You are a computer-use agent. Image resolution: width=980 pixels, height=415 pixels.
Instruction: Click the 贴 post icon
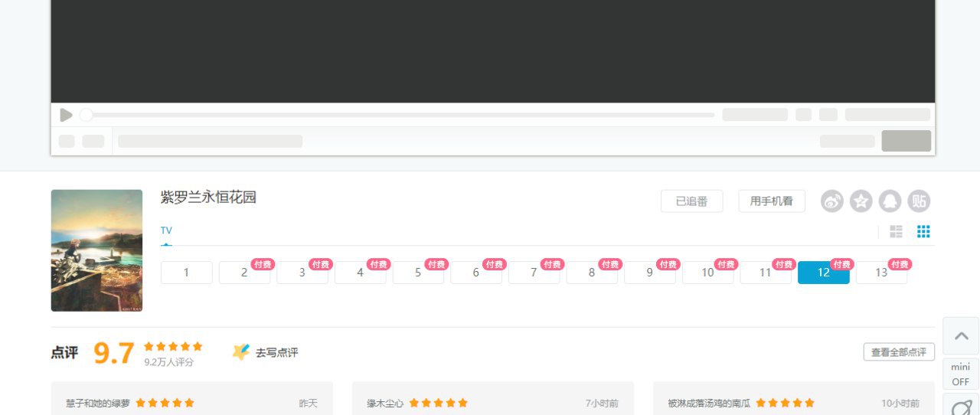point(920,201)
